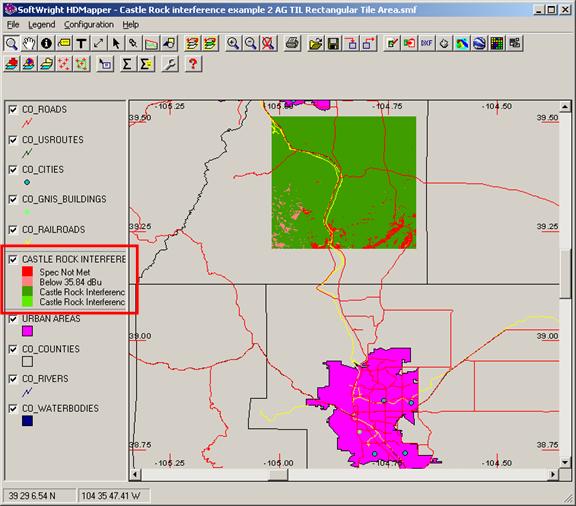Click the horizontal scrollbar right arrow
Viewport: 576px width, 506px height.
[553, 474]
